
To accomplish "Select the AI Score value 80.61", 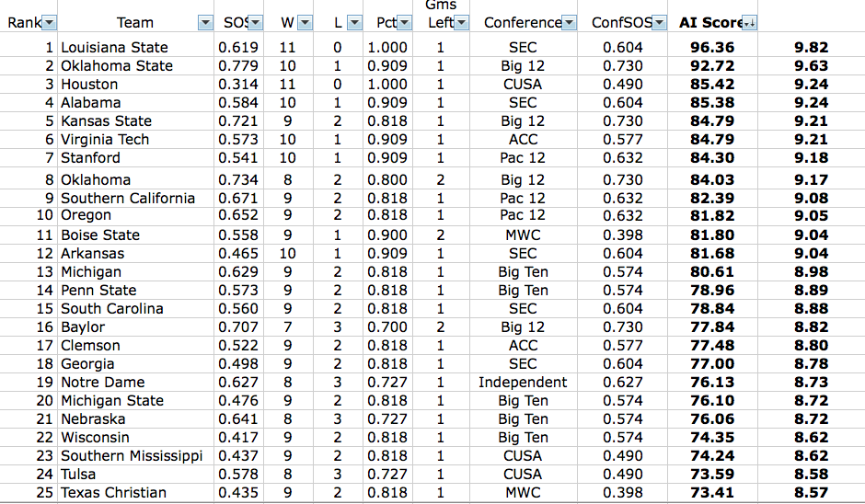I will point(712,272).
